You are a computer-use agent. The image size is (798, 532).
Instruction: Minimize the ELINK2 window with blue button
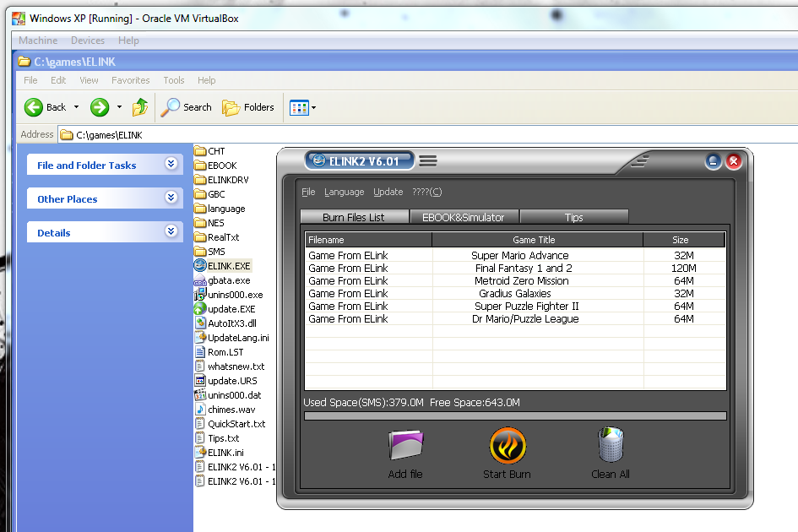[x=713, y=162]
